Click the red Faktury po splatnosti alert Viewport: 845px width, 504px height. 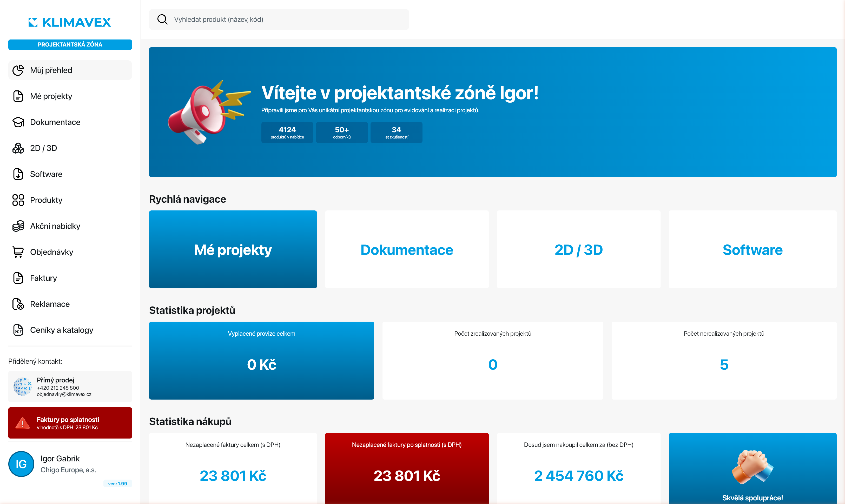click(70, 423)
